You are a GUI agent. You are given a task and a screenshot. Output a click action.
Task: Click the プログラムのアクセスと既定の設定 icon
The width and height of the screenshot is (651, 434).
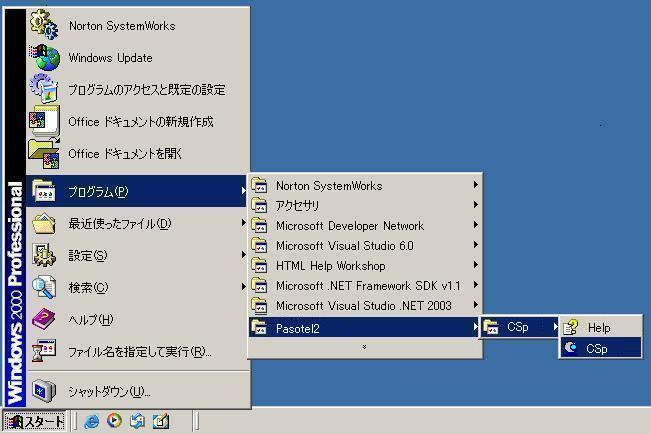[44, 88]
